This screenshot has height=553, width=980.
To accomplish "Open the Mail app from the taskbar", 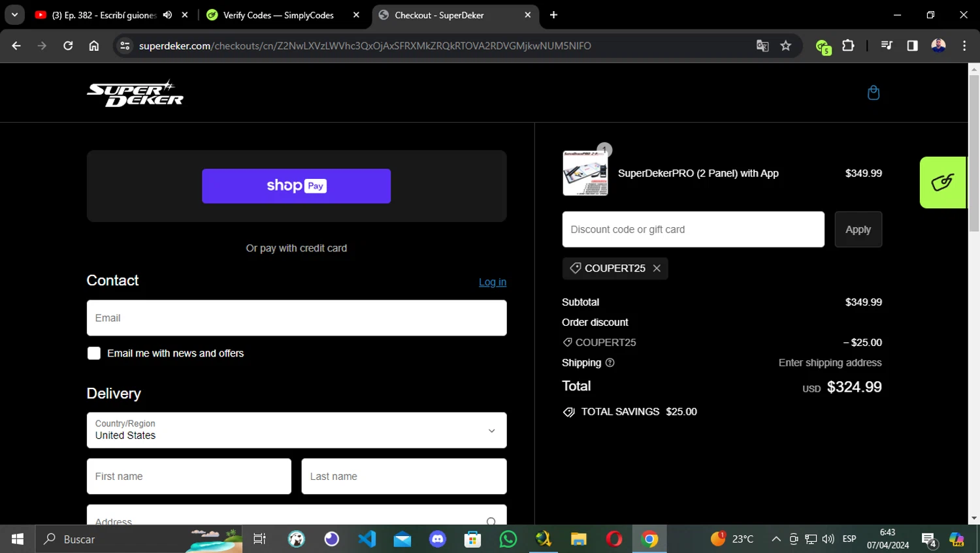I will (402, 539).
